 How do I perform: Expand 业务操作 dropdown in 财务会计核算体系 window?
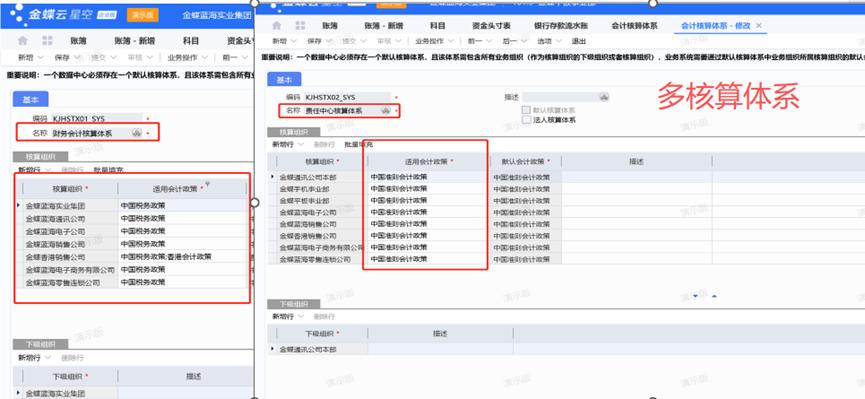click(205, 57)
